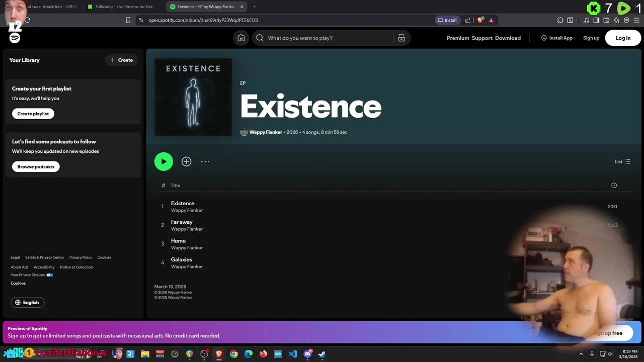
Task: Open Download in top navigation
Action: coord(508,38)
